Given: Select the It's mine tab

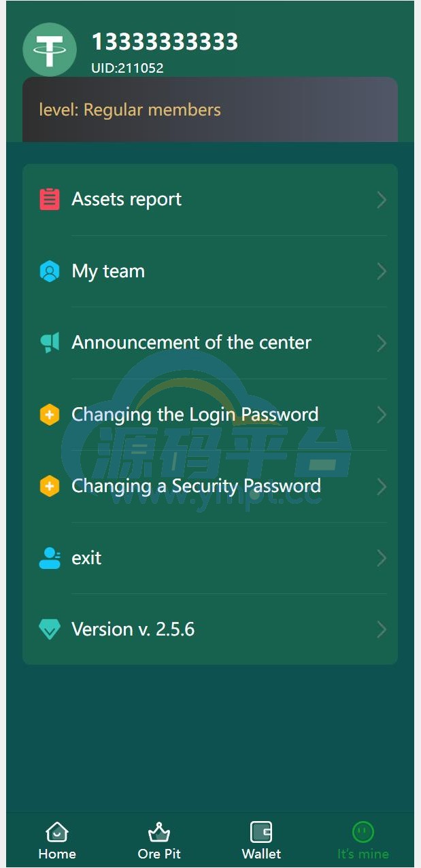Looking at the screenshot, I should [x=363, y=841].
